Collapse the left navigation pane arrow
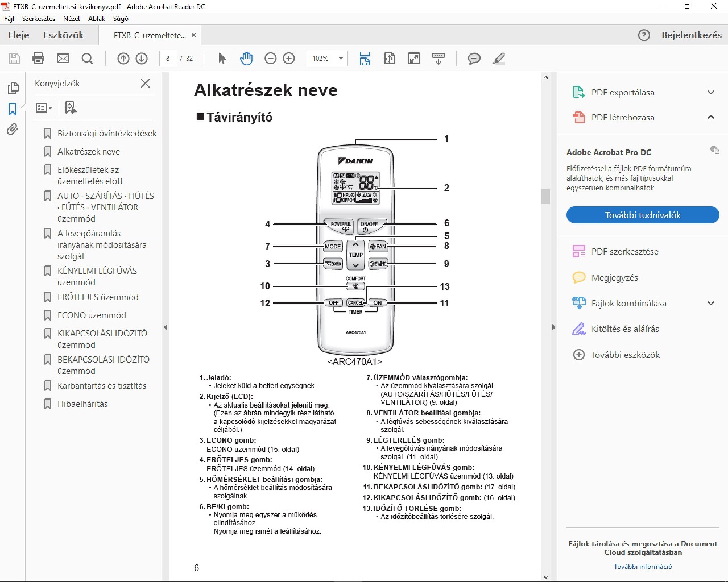 click(x=166, y=327)
